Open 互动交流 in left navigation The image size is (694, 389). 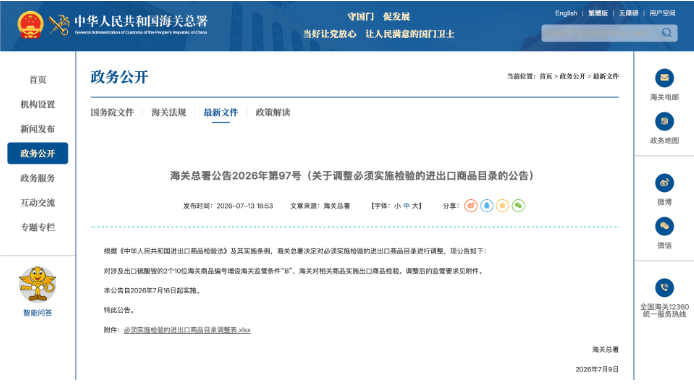click(38, 203)
